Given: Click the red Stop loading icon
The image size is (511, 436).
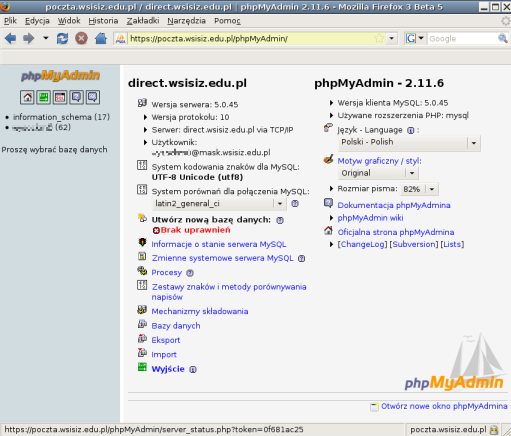Looking at the screenshot, I should [x=81, y=38].
